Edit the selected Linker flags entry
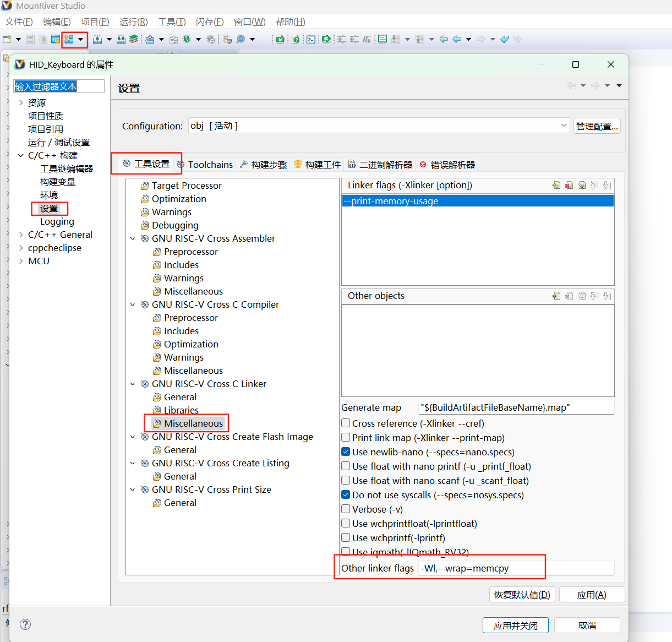Screen dimensions: 672x642 (582, 185)
